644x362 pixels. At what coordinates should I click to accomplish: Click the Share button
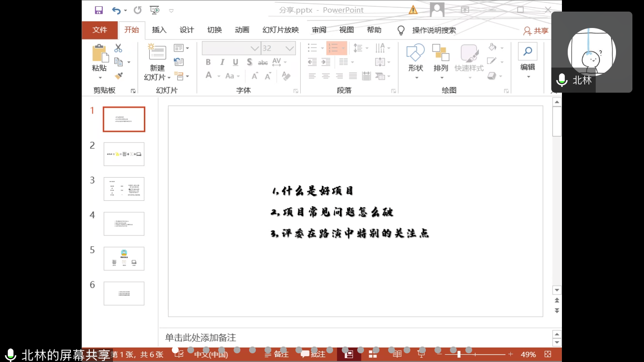[x=536, y=31]
